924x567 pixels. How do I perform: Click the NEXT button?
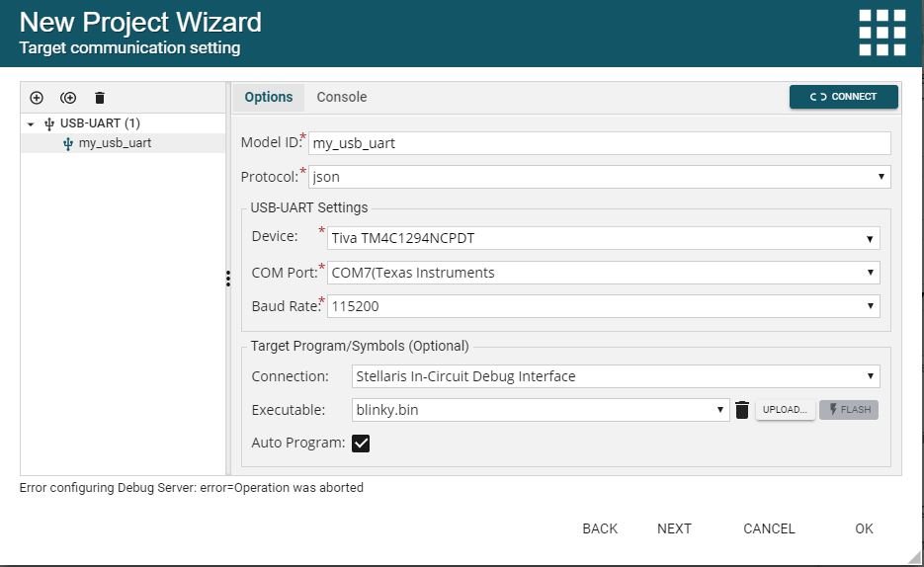tap(674, 528)
